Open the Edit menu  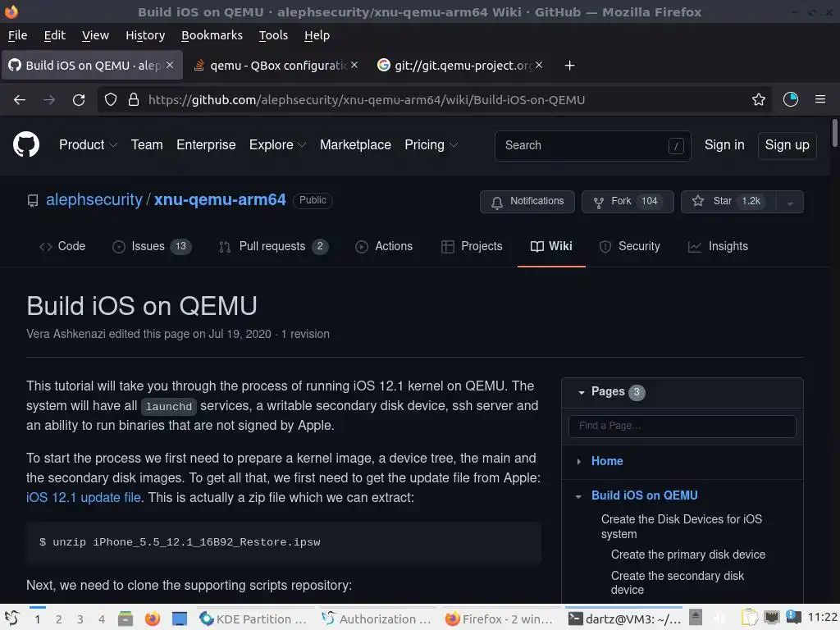tap(55, 35)
